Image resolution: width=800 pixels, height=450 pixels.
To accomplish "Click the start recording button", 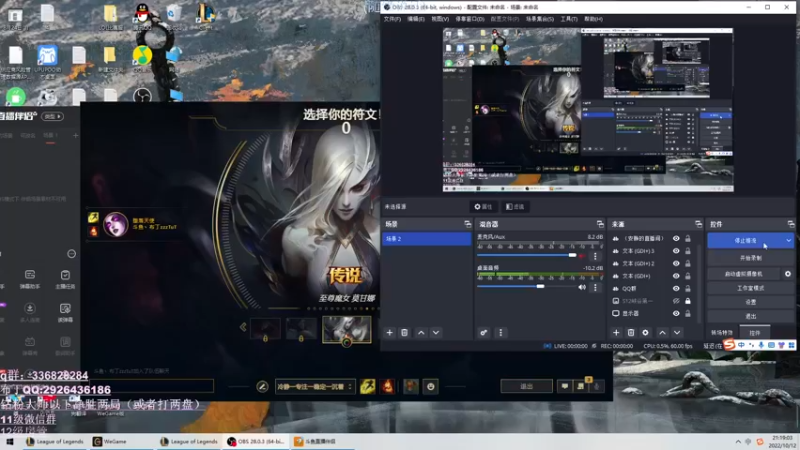I will point(751,258).
